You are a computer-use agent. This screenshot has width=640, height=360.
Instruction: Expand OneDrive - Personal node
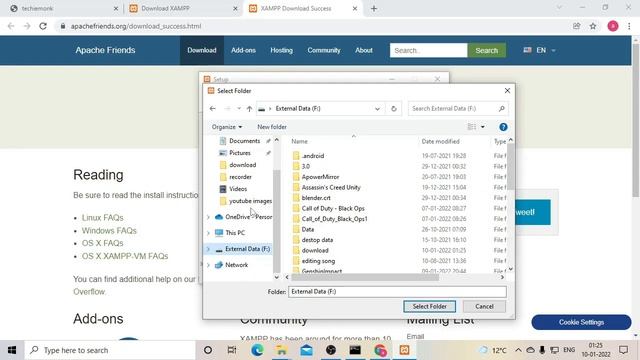click(x=208, y=217)
